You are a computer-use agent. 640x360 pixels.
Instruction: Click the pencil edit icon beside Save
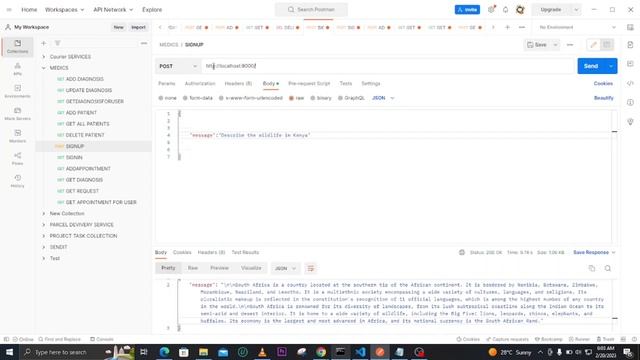(593, 44)
